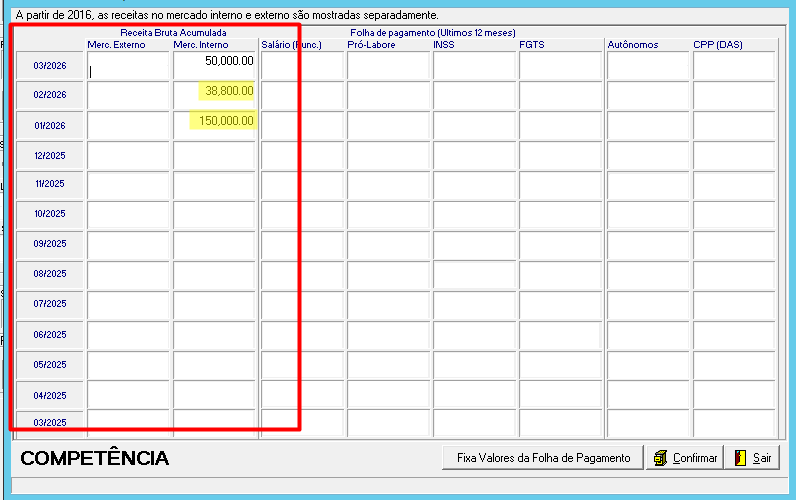
Task: Click the Merc. Interno field for 08/2025
Action: pyautogui.click(x=214, y=275)
